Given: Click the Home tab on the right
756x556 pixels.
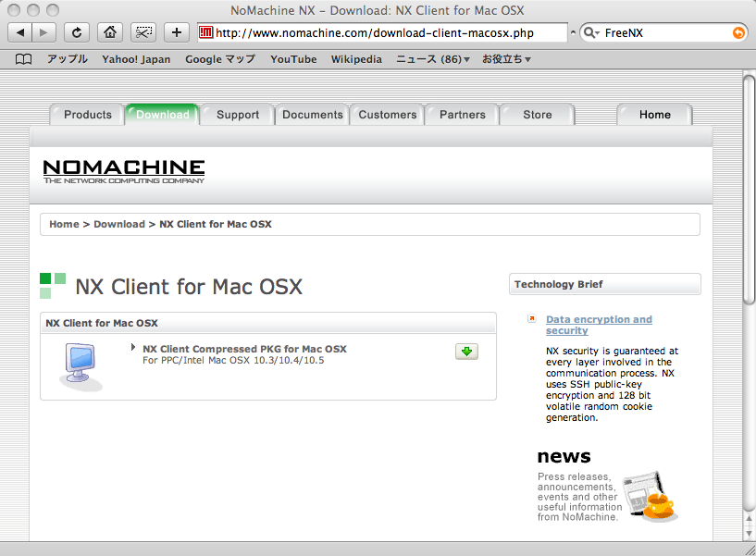Looking at the screenshot, I should click(x=655, y=115).
